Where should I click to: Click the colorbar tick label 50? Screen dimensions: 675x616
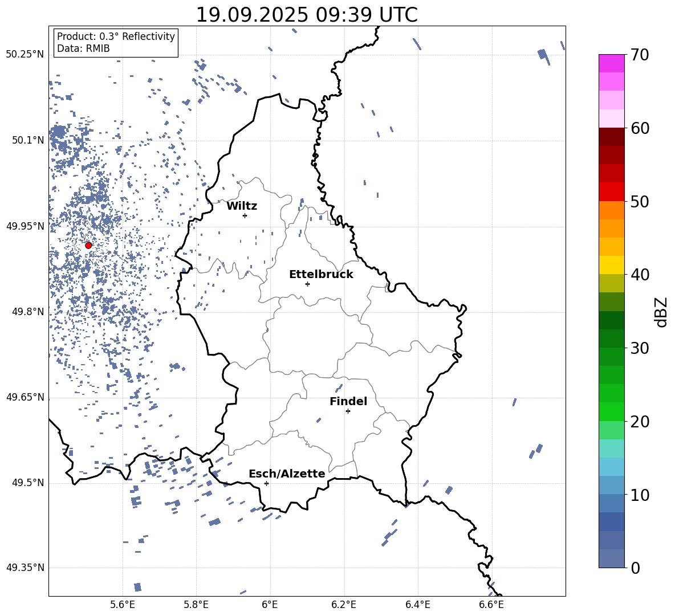[x=640, y=202]
